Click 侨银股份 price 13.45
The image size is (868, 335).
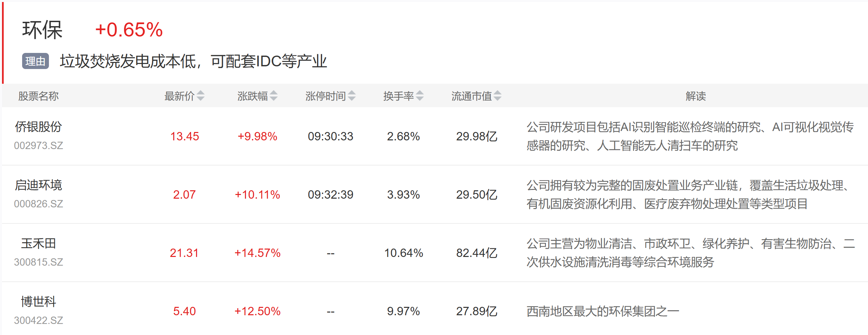point(185,136)
